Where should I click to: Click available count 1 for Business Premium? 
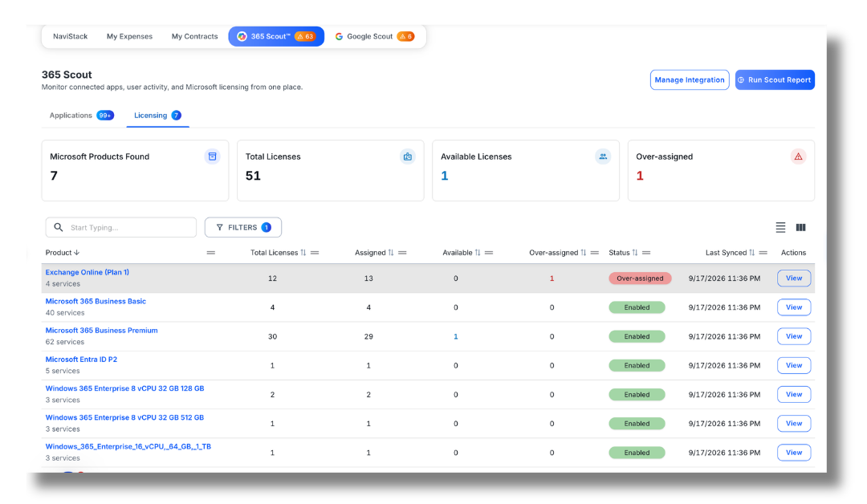[x=456, y=336]
